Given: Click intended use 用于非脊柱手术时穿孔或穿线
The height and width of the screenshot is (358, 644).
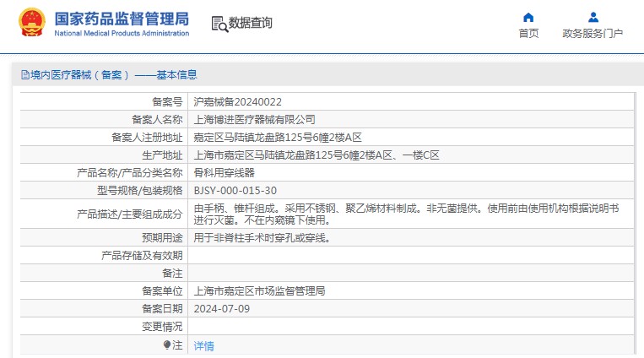Looking at the screenshot, I should pos(262,238).
